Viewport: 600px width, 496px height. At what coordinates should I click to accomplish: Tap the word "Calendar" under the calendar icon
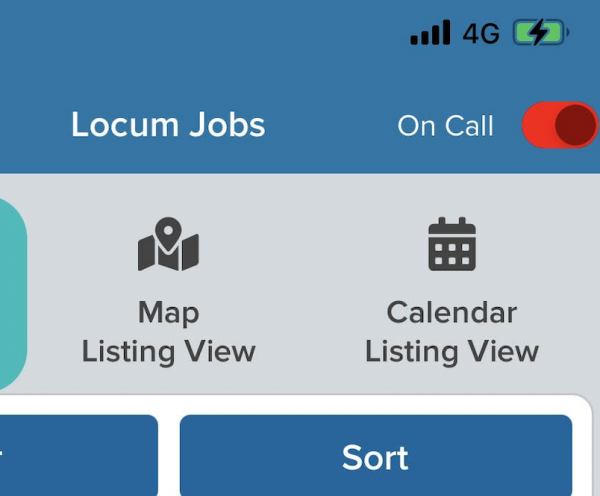coord(452,312)
